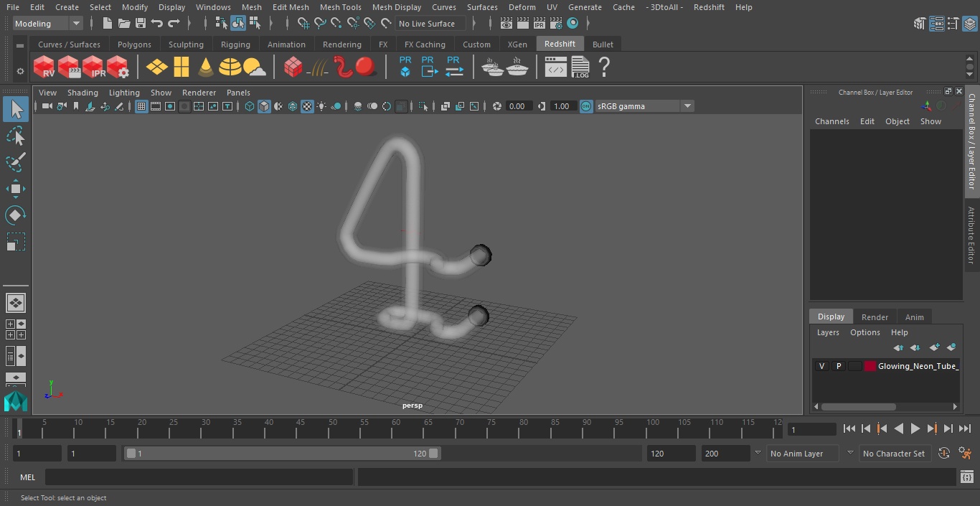Open layer editor Options menu
Viewport: 980px width, 506px height.
click(864, 332)
